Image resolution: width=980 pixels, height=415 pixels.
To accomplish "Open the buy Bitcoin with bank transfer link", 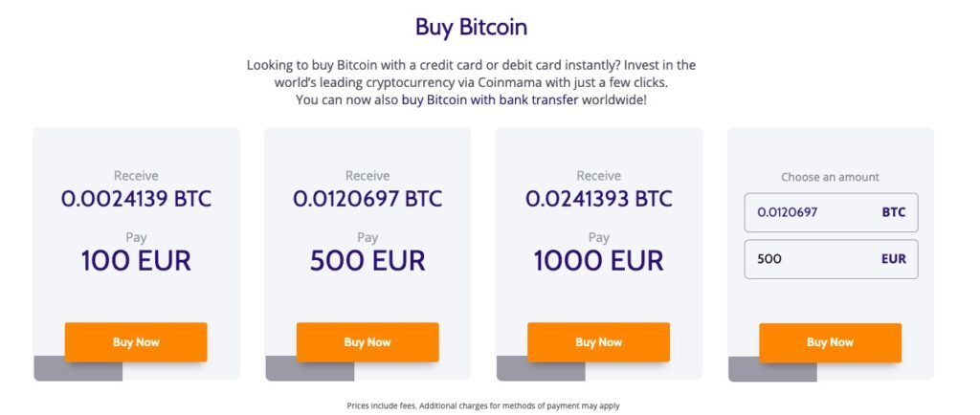I will pyautogui.click(x=489, y=99).
